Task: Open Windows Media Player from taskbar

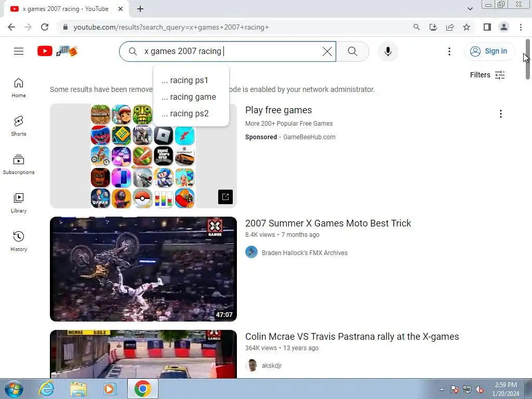Action: [110, 389]
